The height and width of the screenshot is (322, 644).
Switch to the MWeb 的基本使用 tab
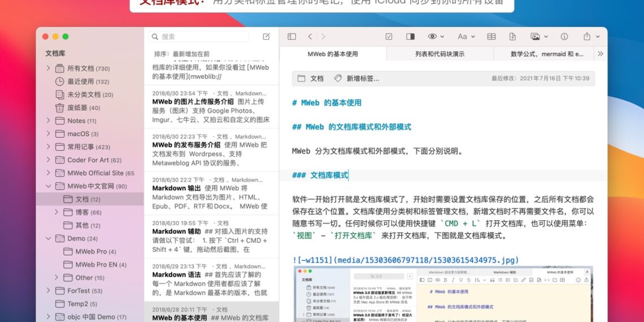[333, 54]
